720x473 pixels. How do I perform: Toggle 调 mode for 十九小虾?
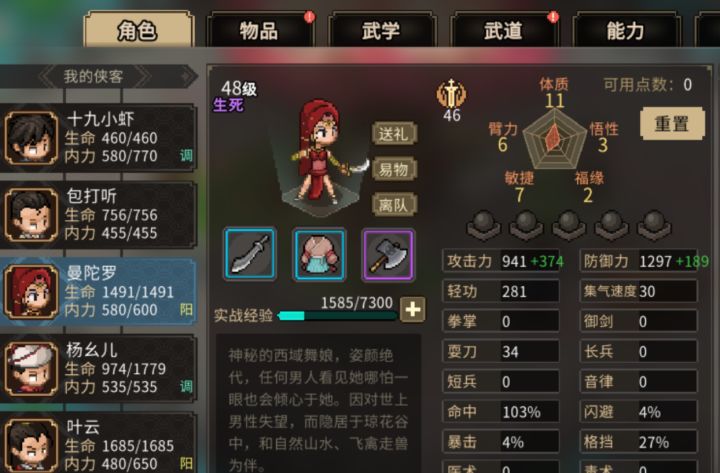click(x=186, y=156)
